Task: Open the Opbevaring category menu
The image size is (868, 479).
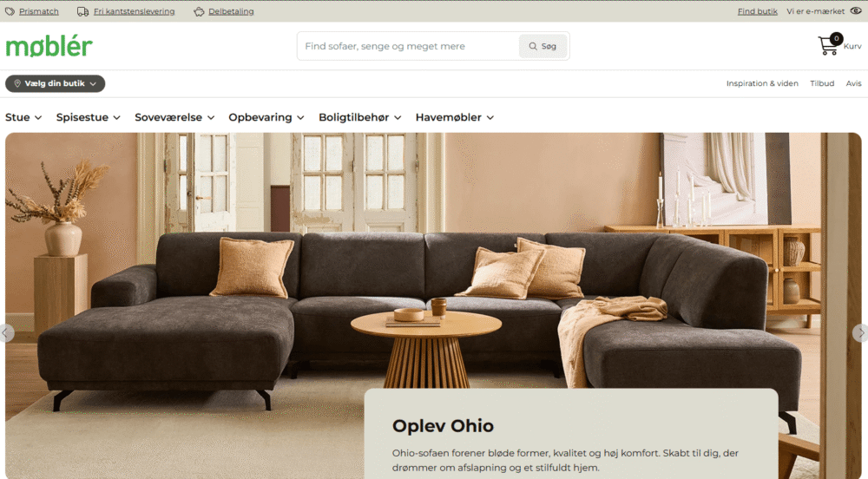Action: point(266,117)
